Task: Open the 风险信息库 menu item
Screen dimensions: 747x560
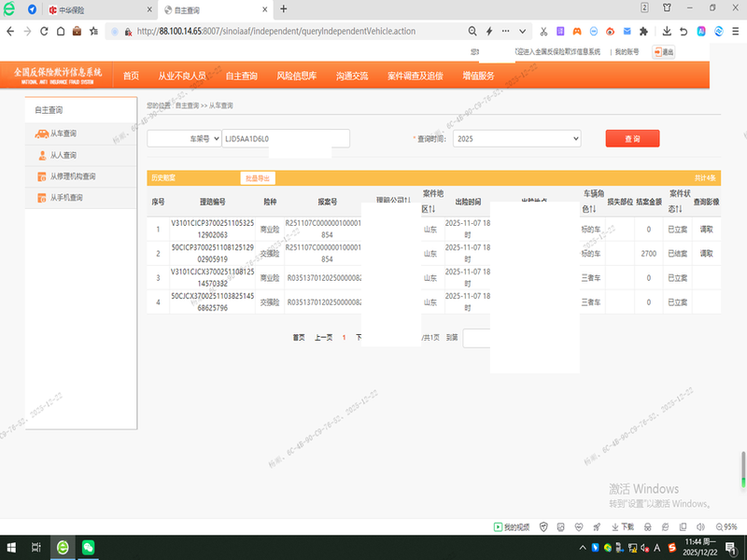Action: click(296, 76)
